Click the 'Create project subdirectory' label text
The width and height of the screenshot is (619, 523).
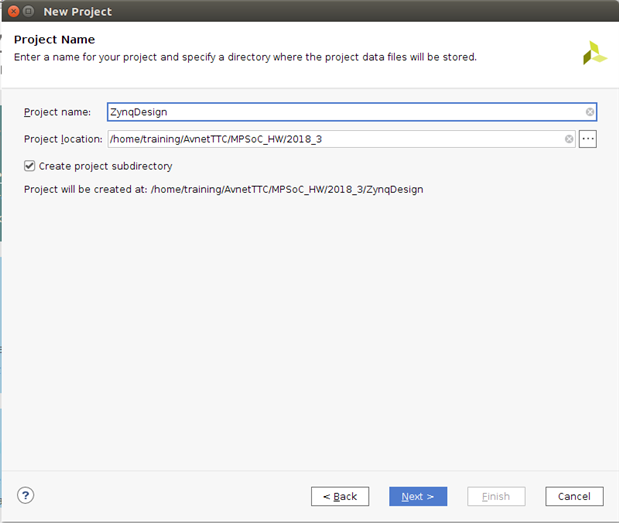click(105, 166)
